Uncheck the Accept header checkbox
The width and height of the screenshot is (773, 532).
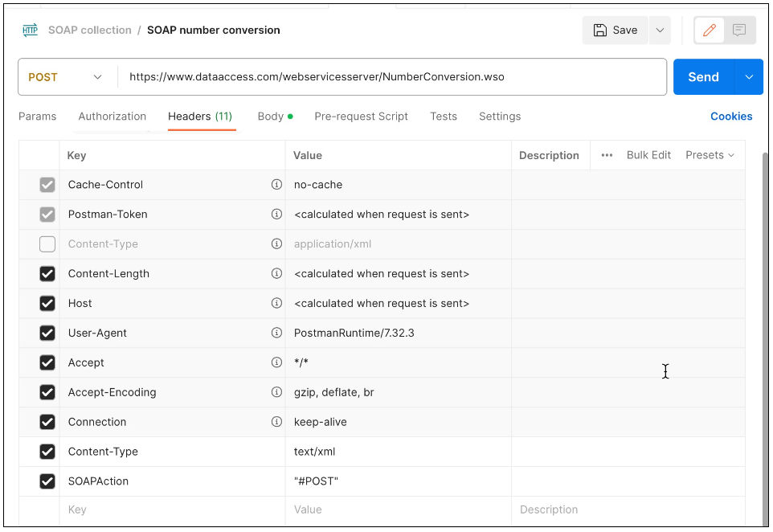(47, 362)
